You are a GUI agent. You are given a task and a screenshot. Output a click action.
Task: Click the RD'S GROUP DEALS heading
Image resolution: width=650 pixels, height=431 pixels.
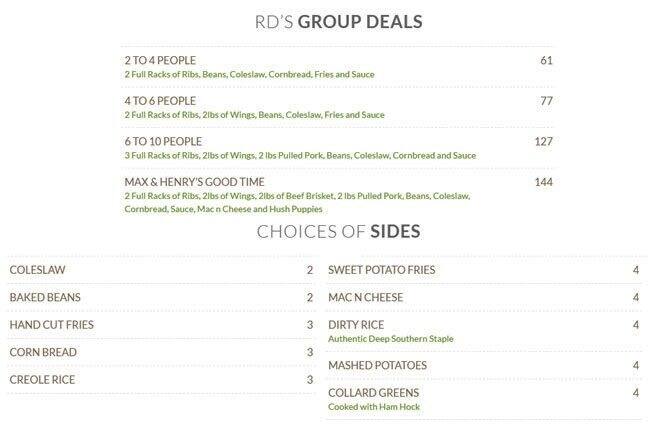pos(337,21)
